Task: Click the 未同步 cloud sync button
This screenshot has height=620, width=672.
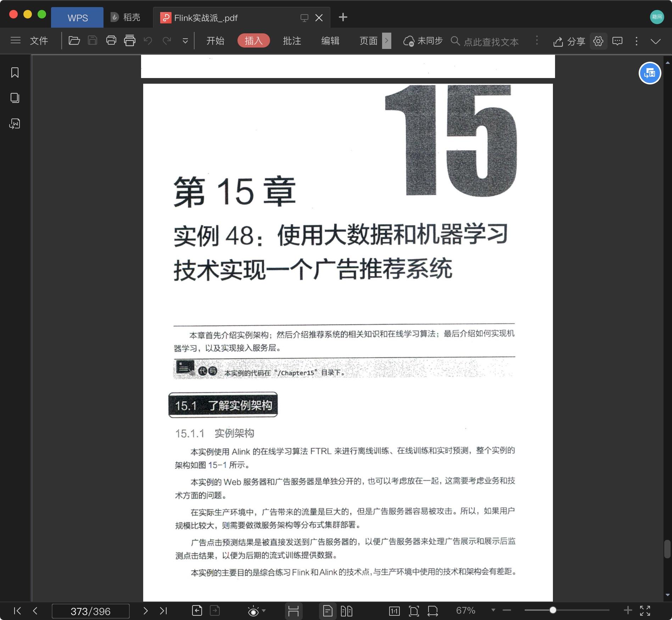Action: 423,41
